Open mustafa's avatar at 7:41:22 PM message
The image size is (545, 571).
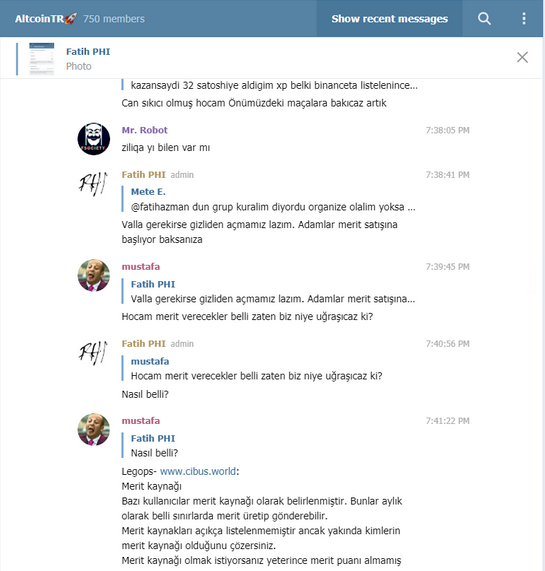point(94,429)
